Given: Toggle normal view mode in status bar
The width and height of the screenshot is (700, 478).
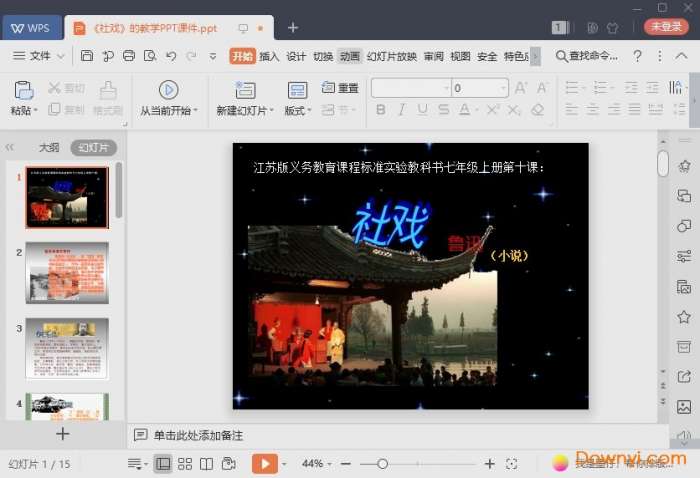Looking at the screenshot, I should pos(163,464).
